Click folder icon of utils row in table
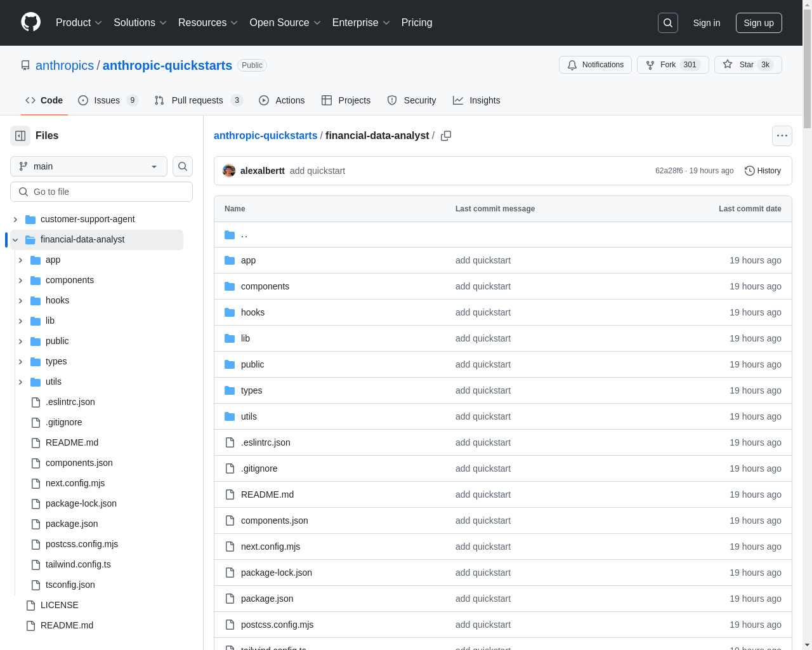The width and height of the screenshot is (812, 650). pyautogui.click(x=230, y=416)
